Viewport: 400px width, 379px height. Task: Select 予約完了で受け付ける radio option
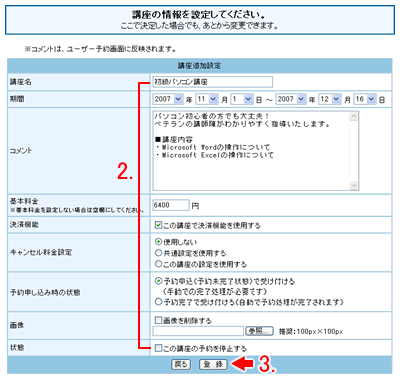(159, 302)
